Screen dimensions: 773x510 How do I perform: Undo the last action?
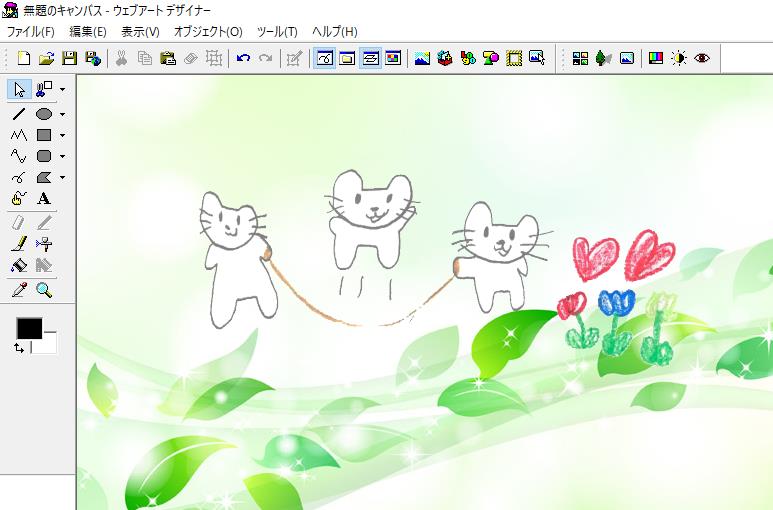click(x=243, y=58)
